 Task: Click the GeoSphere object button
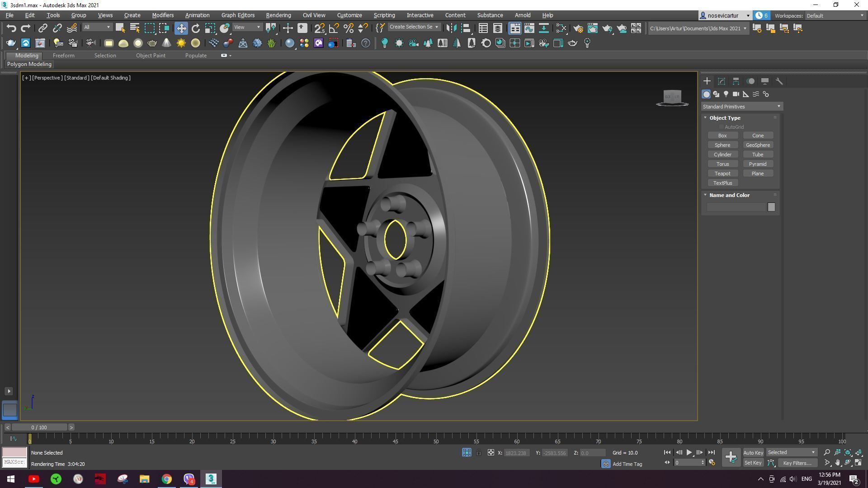pos(758,145)
